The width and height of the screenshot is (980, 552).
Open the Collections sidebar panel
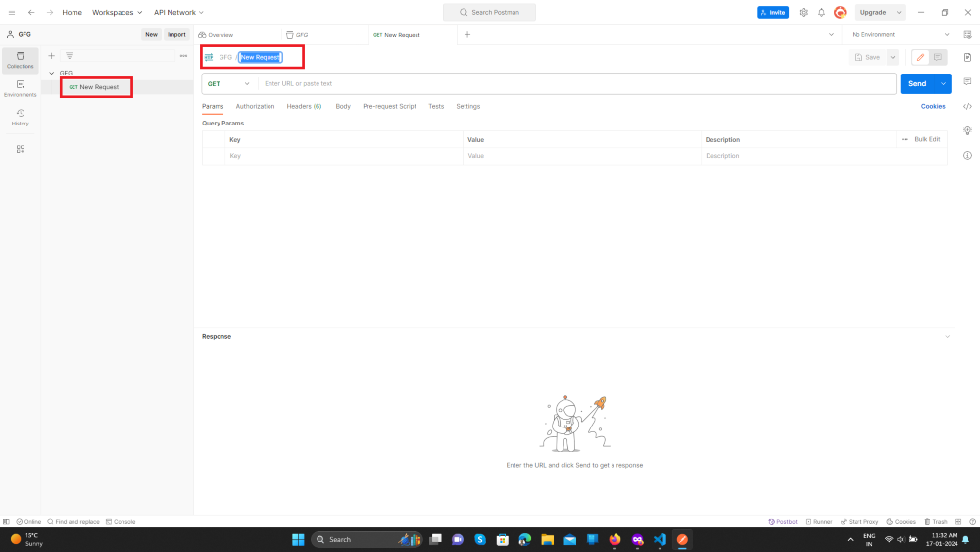coord(20,60)
